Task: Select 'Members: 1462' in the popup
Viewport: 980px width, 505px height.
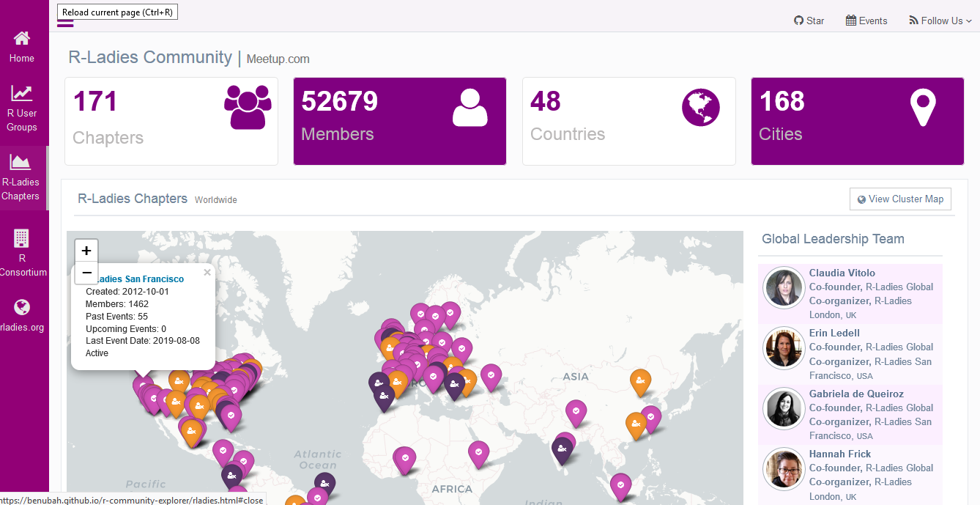Action: pyautogui.click(x=117, y=304)
